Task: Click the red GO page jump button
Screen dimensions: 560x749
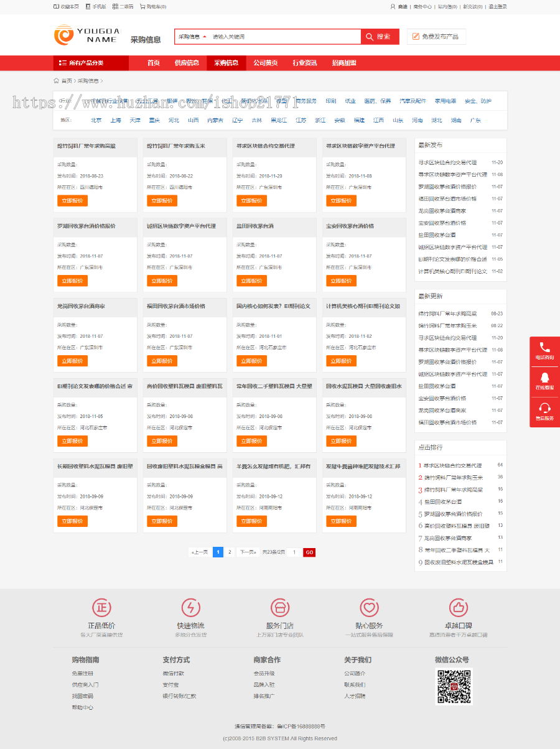Action: (x=309, y=552)
